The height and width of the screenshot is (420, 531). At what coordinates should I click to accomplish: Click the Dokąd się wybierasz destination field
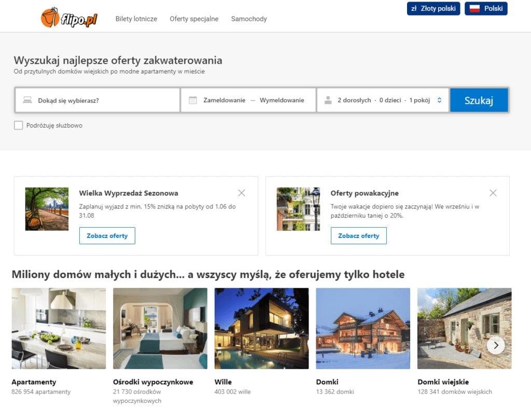coord(97,100)
